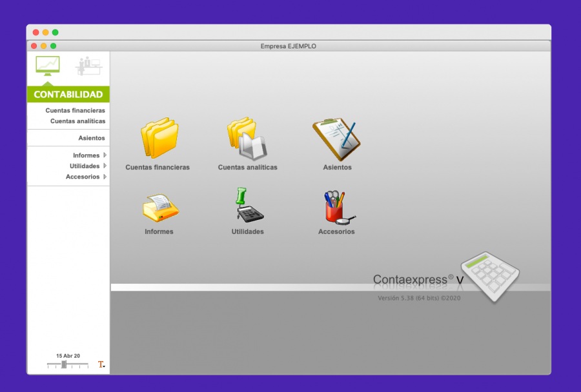
Task: Click the text size T icon
Action: point(101,365)
